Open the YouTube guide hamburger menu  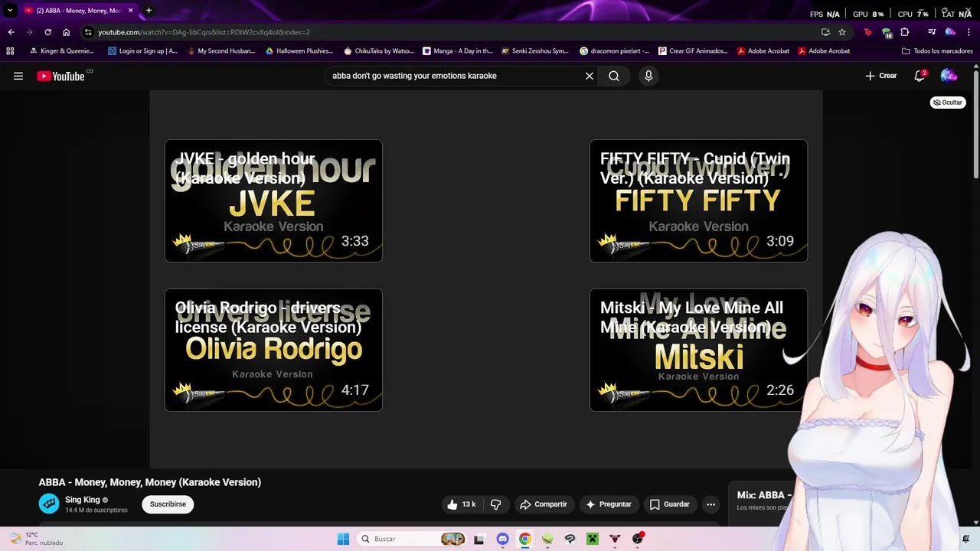[x=18, y=76]
